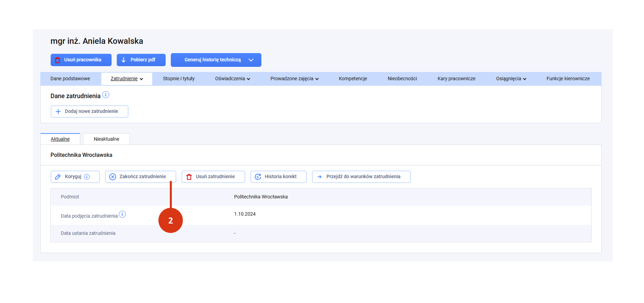This screenshot has height=303, width=644.
Task: Click the Zakończ zatrudnienie button label
Action: point(143,177)
